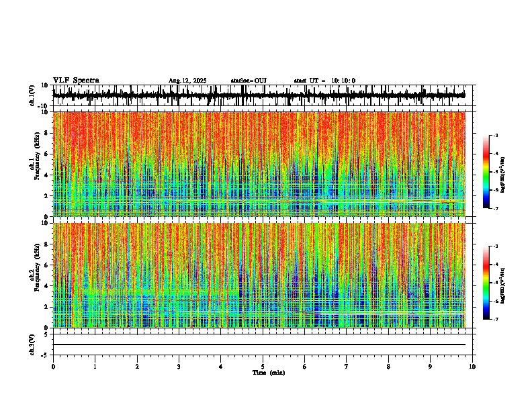Viewport: 532px width, 411px height.
Task: Click the '2' kHz tick of ch.1 spectrogram
Action: [46, 195]
